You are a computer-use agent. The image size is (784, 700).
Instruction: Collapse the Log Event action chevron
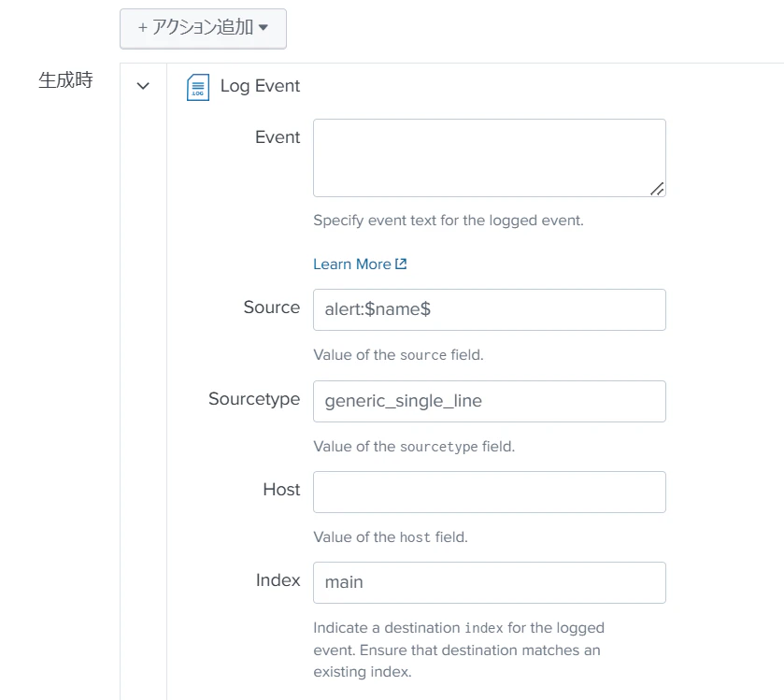(x=143, y=86)
